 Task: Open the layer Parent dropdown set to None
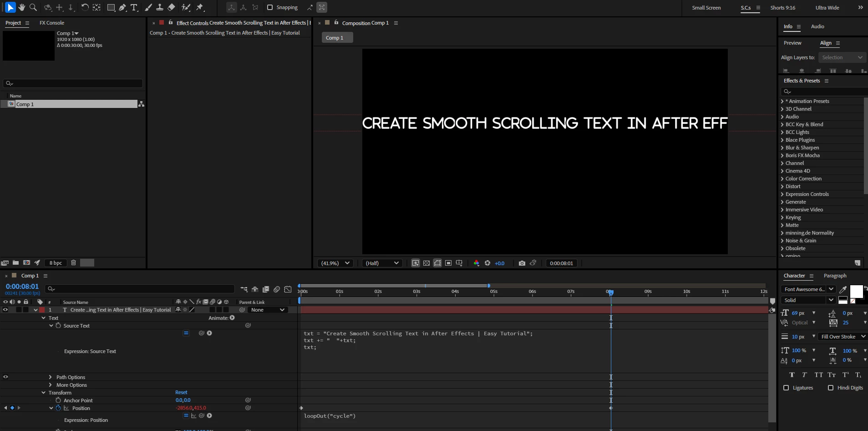pos(268,310)
